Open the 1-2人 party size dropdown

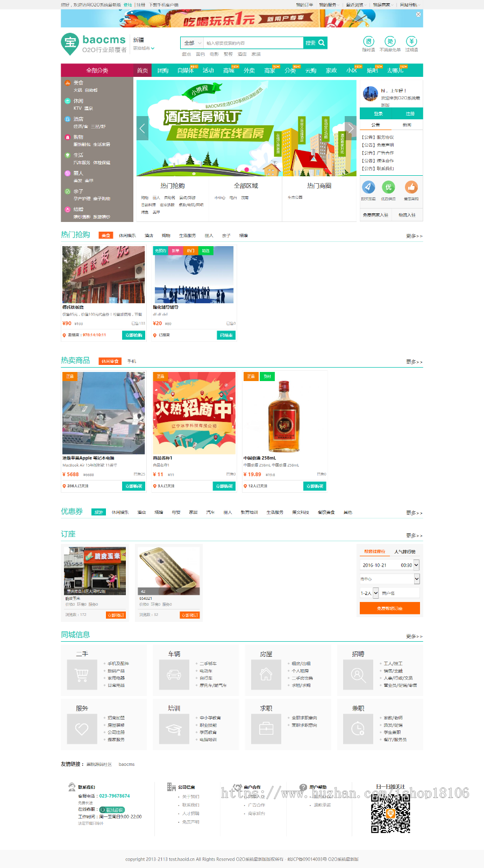point(369,593)
